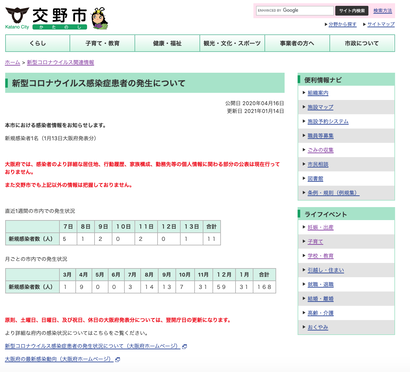Screen dimensions: 410x372
Task: Click the 4月 cell showing 9
Action: (x=83, y=287)
